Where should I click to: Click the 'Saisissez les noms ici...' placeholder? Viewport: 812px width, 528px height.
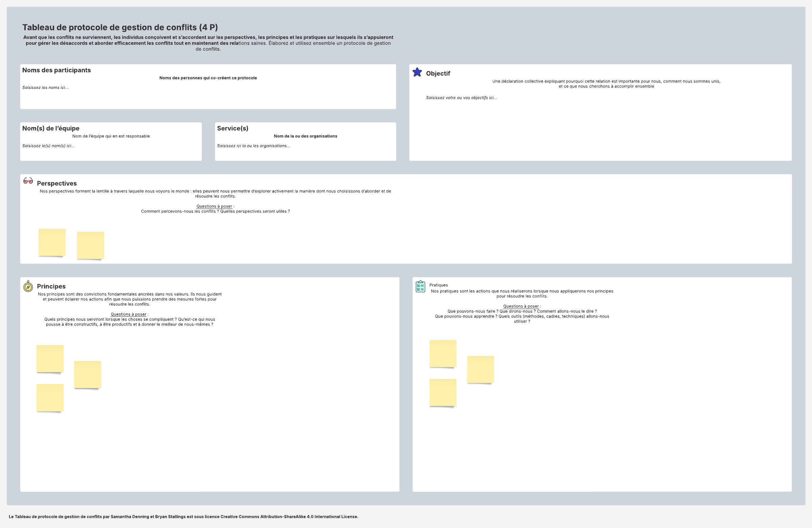click(45, 88)
